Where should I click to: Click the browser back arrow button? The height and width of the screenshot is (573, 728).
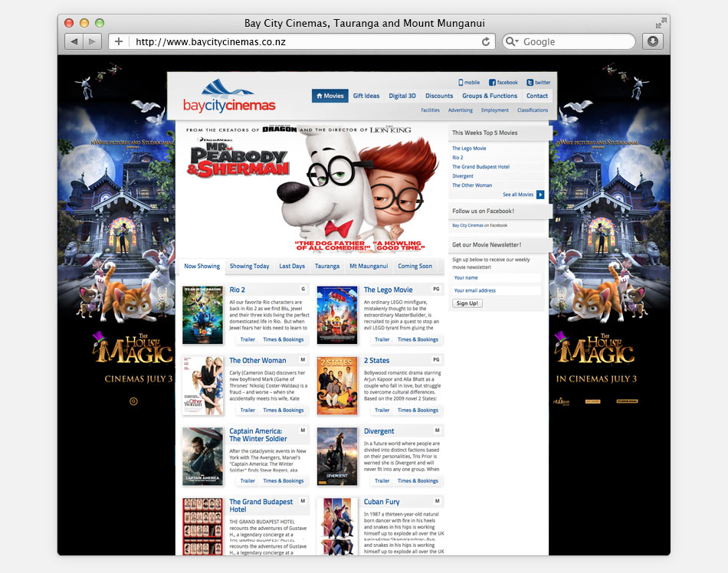74,41
